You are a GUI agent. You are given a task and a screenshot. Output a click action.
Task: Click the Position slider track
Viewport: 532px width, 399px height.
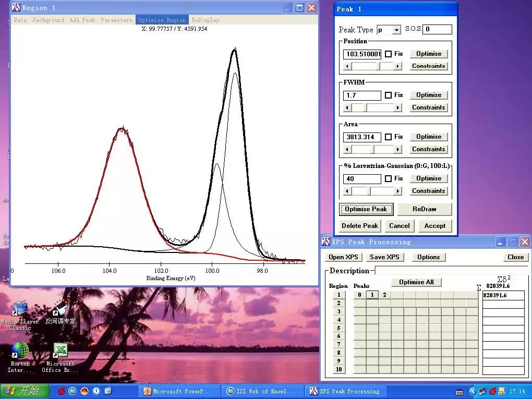[x=372, y=66]
